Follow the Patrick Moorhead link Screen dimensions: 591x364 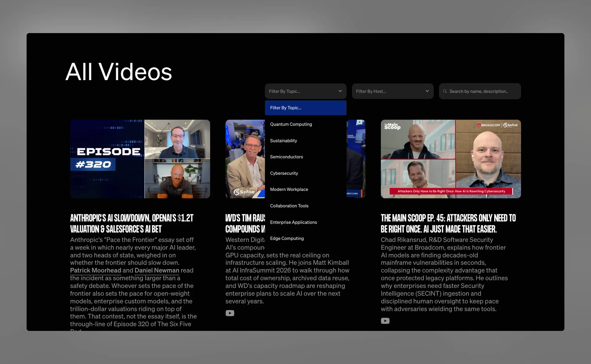95,270
